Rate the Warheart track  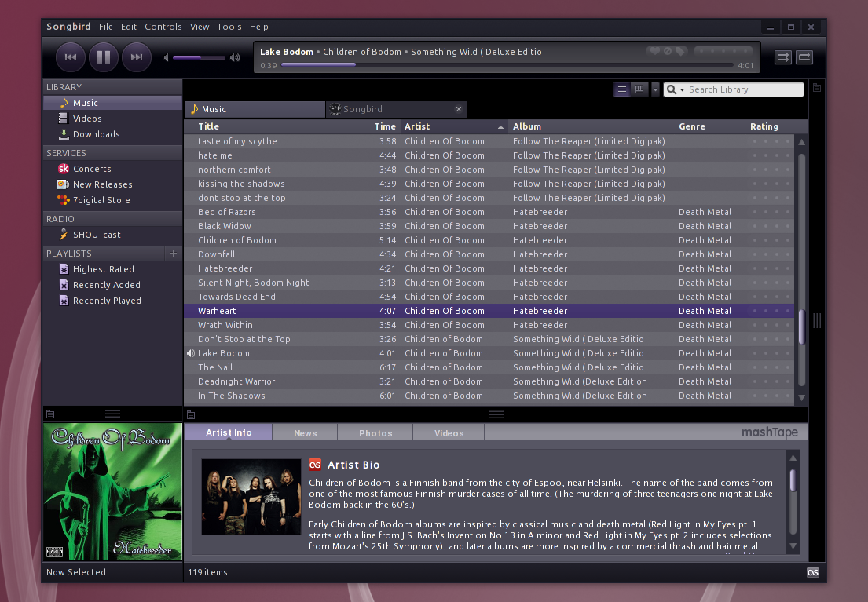click(x=771, y=311)
